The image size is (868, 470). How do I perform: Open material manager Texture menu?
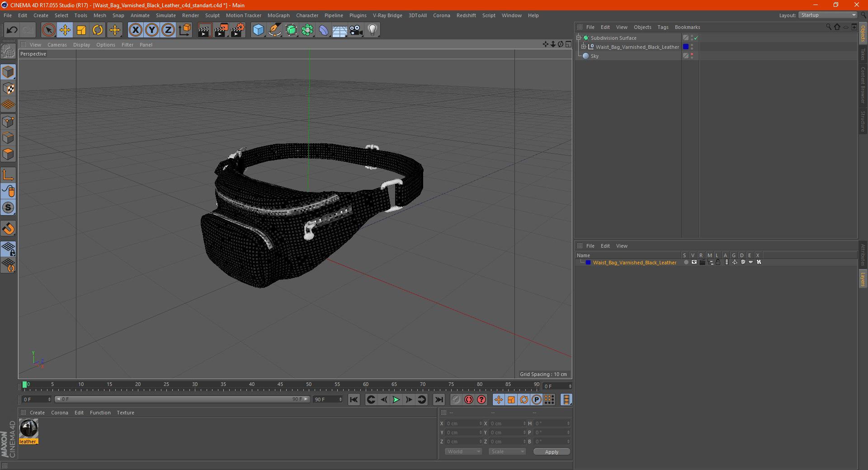pos(125,413)
